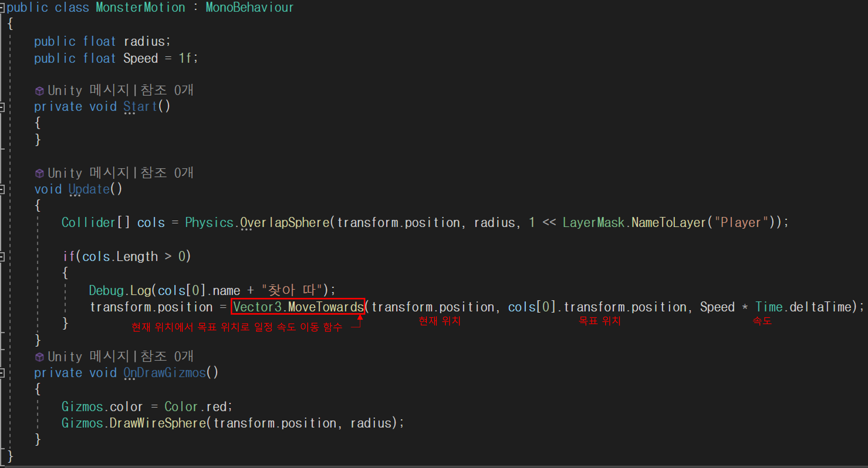The image size is (868, 468).
Task: Open '참조 0개' references link above Update
Action: 166,173
